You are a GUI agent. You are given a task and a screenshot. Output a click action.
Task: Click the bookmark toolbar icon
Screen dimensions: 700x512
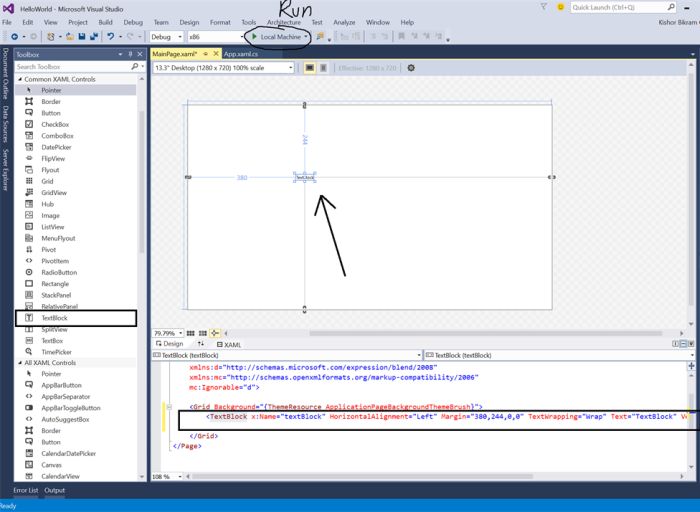[401, 37]
